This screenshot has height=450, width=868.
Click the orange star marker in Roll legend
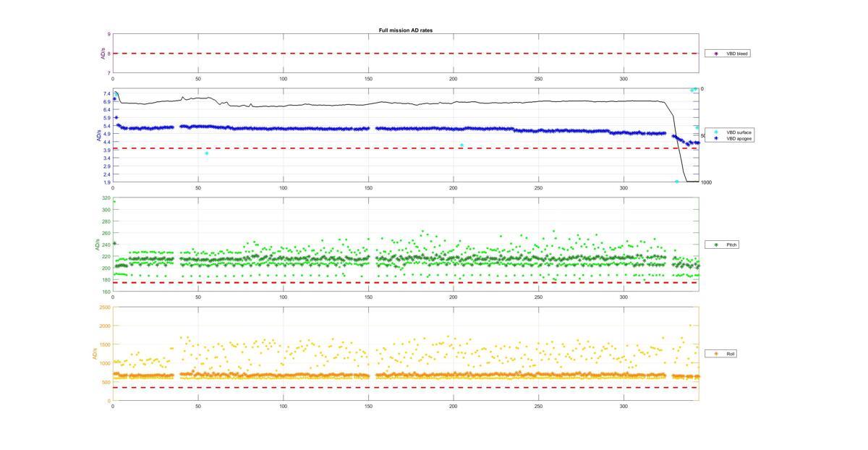716,354
